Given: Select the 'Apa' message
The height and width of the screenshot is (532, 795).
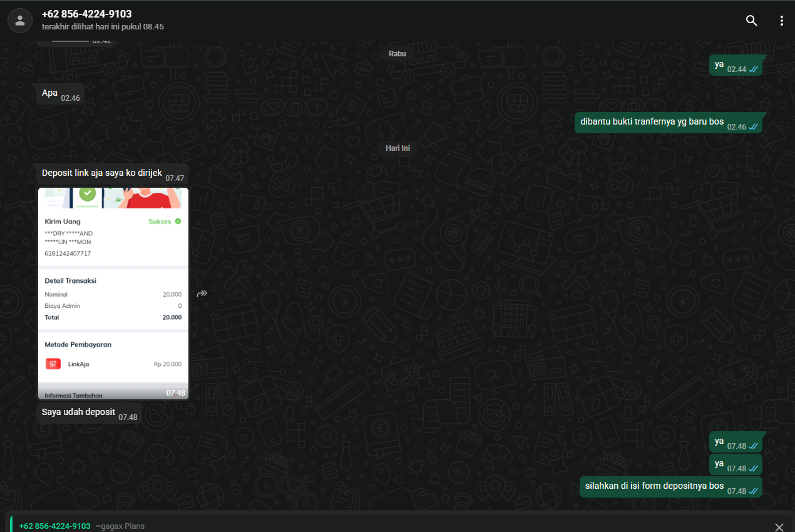Looking at the screenshot, I should click(x=61, y=94).
